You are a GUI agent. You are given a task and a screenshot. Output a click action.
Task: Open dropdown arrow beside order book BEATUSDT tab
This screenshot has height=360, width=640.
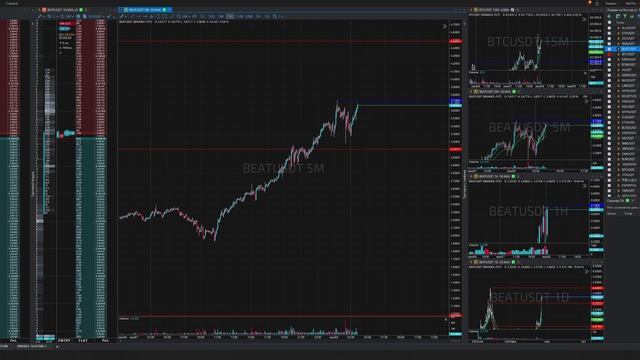(86, 9)
